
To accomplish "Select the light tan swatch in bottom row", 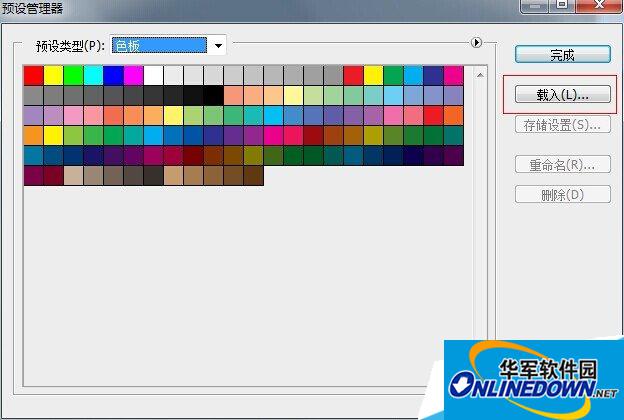I will 74,176.
